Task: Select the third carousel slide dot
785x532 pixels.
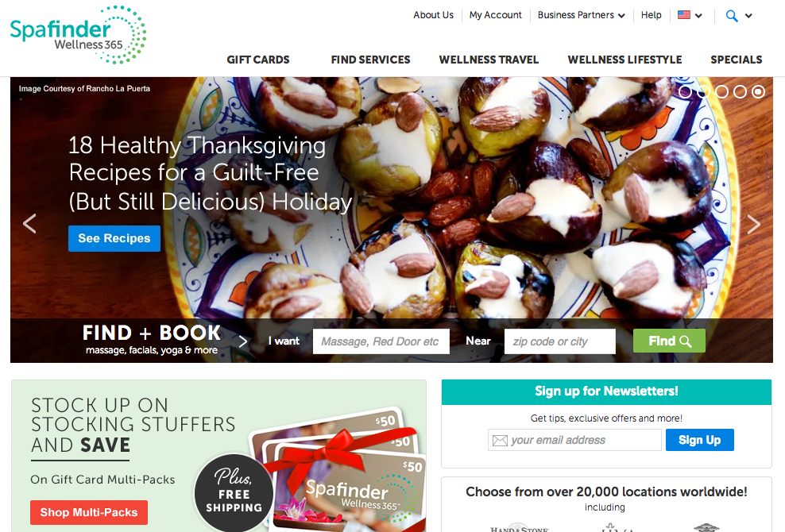Action: click(721, 91)
